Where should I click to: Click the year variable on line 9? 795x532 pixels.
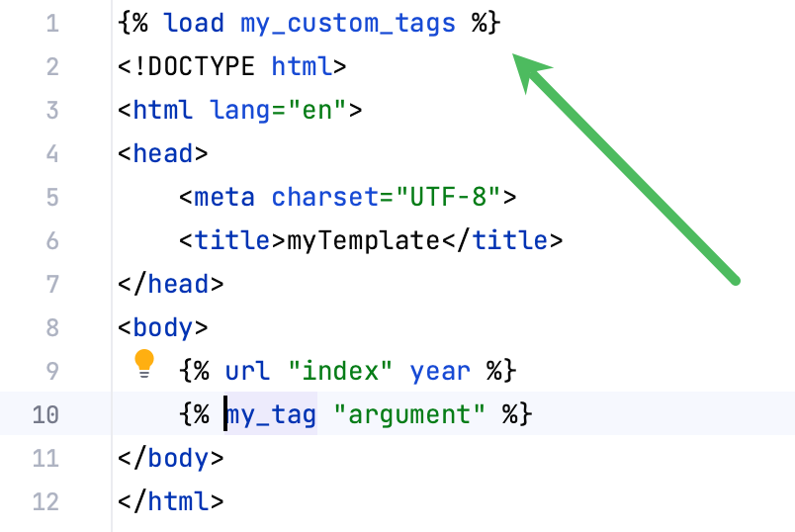click(440, 371)
